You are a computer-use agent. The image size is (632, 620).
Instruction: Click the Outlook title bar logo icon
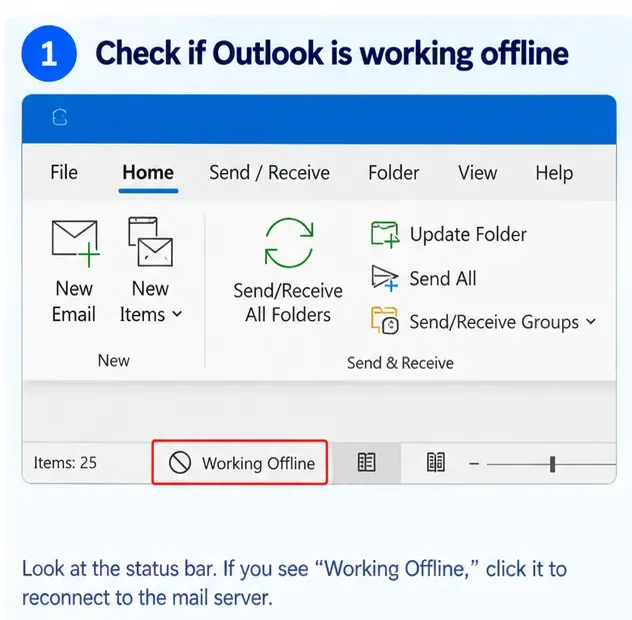tap(60, 117)
